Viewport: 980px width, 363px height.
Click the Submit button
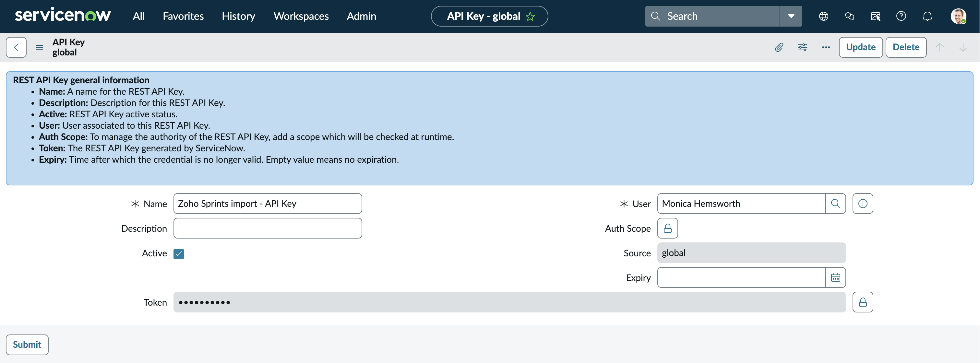27,345
